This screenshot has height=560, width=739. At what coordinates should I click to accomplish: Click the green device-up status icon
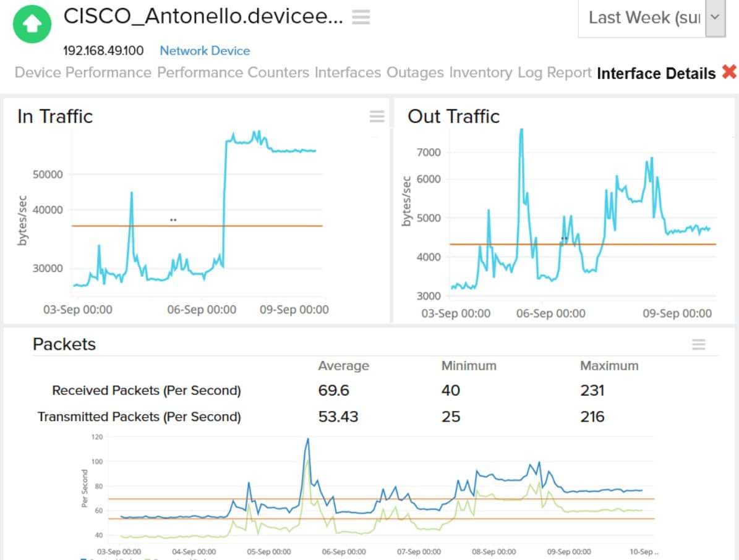32,23
